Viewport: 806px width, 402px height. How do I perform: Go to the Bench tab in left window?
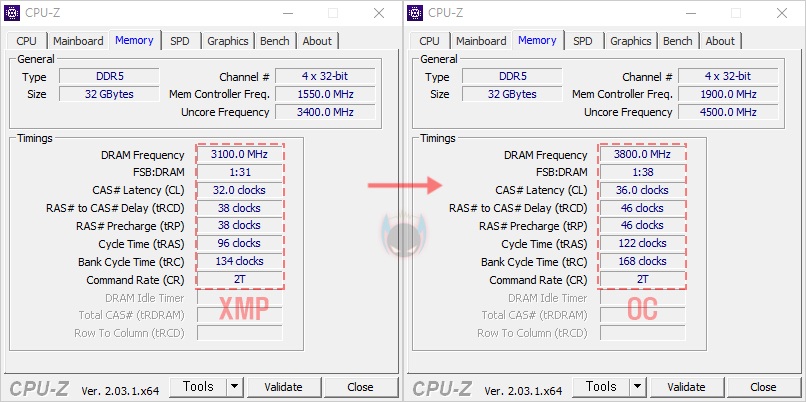[274, 41]
